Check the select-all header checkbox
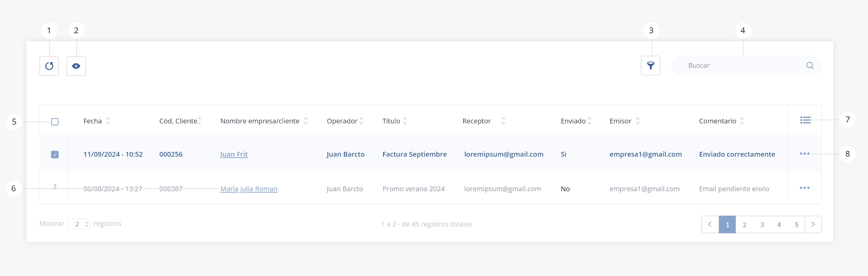This screenshot has width=868, height=276. [55, 122]
